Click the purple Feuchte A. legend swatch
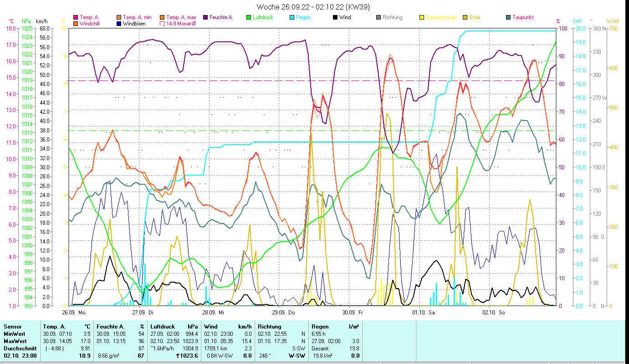This screenshot has height=364, width=629. point(205,17)
